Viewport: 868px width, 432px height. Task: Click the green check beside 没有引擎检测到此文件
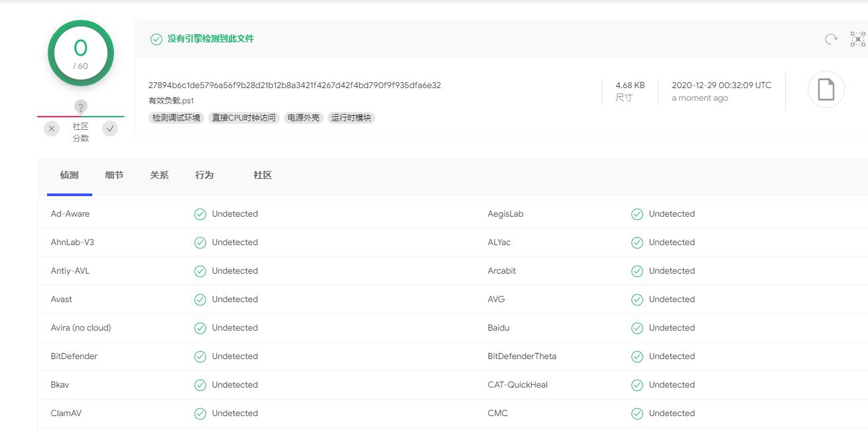pyautogui.click(x=156, y=39)
